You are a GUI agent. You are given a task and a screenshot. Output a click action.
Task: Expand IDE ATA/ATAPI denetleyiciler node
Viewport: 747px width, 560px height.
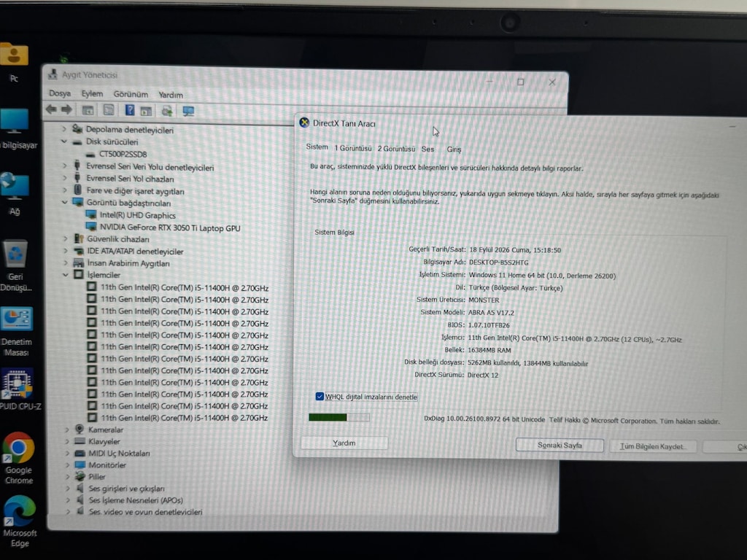(65, 251)
